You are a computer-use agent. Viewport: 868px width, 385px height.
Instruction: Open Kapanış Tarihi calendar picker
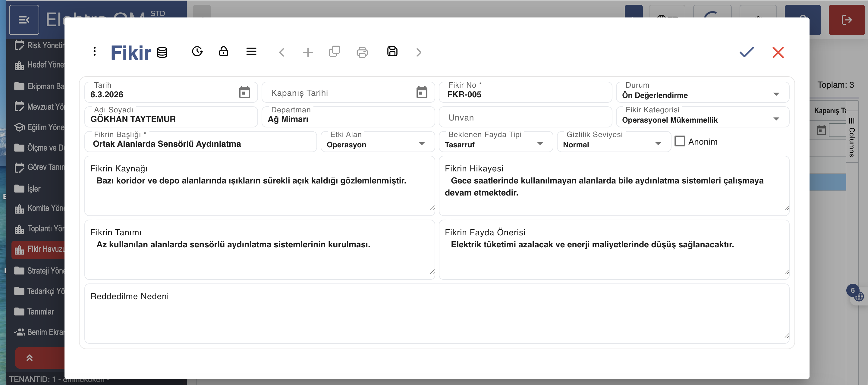422,92
